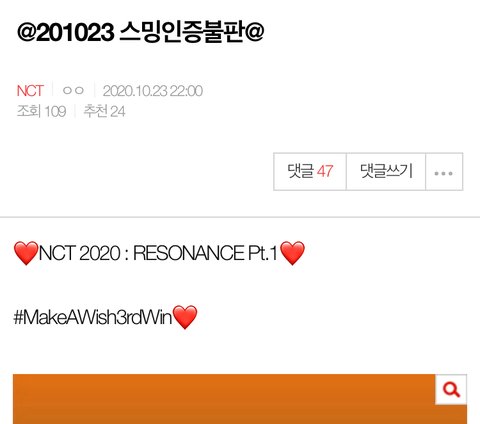Click the leading @ symbol in the title
The height and width of the screenshot is (424, 480).
(26, 32)
